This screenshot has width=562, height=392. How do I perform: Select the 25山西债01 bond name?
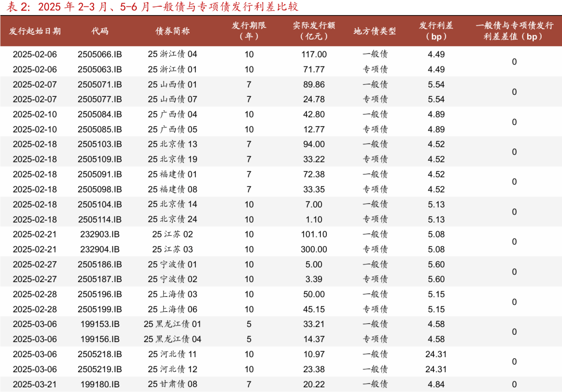coord(167,84)
